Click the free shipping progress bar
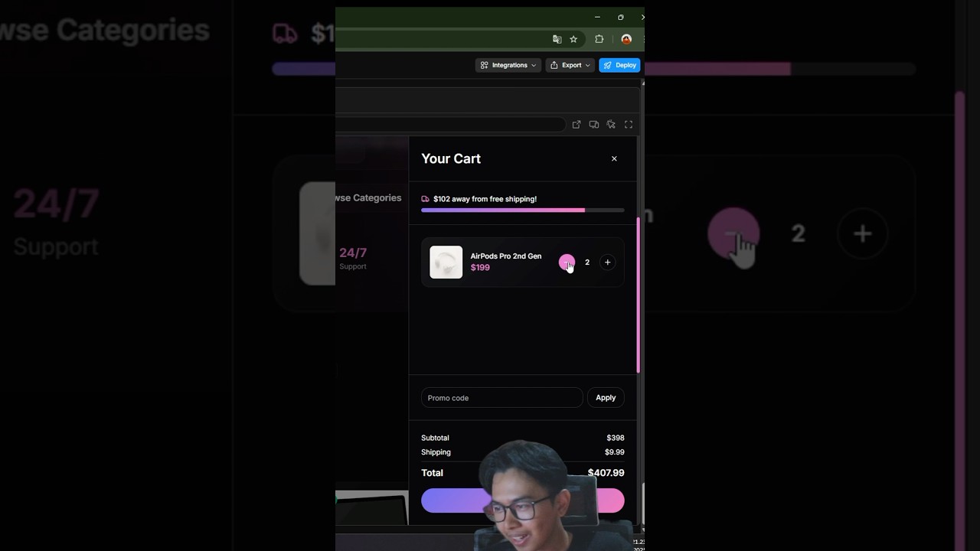The height and width of the screenshot is (551, 980). click(x=523, y=210)
